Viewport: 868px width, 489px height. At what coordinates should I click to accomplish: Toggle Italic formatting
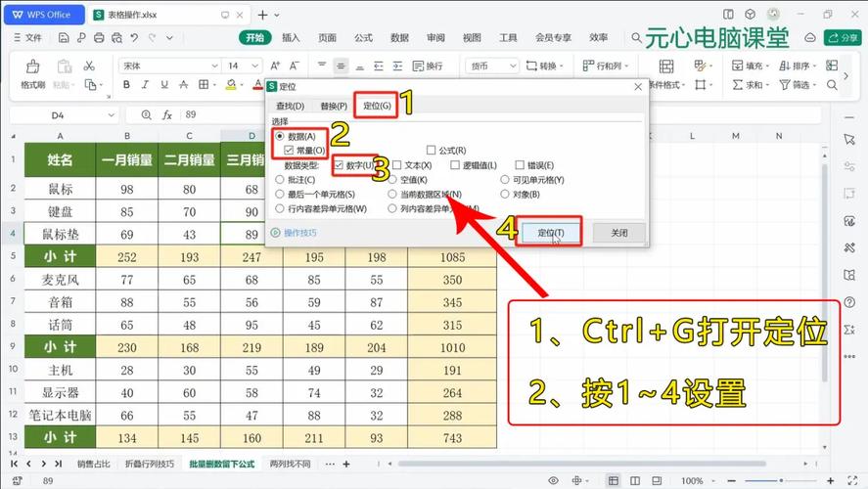point(145,85)
